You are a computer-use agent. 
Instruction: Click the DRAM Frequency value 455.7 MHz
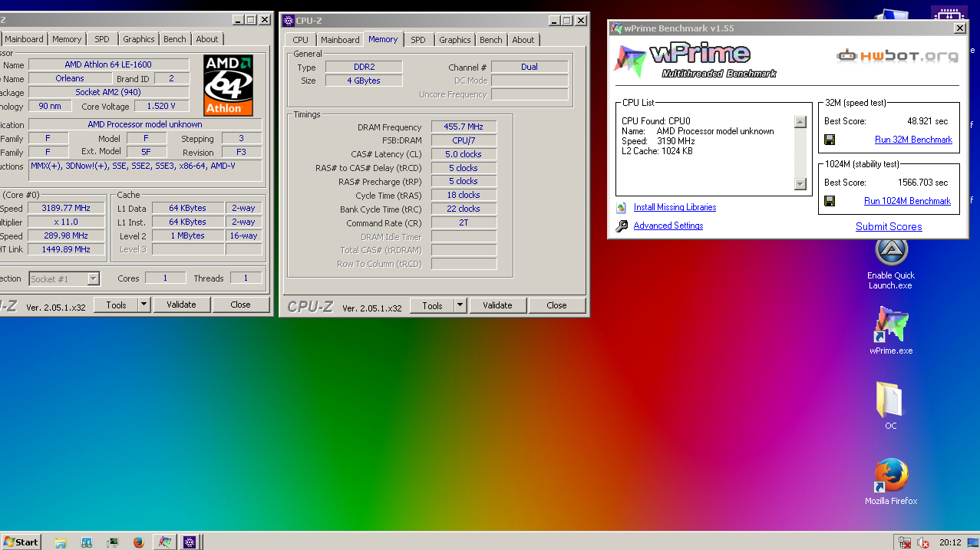tap(464, 127)
